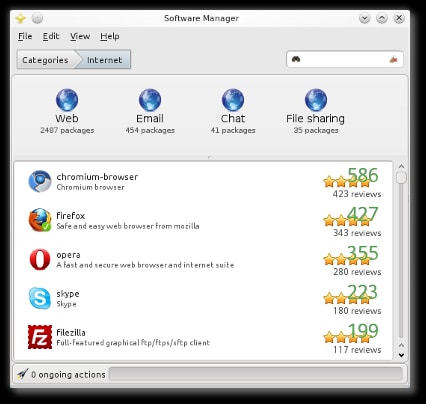Screen dimensions: 426x404
Task: Click the opera star rating
Action: [x=347, y=259]
